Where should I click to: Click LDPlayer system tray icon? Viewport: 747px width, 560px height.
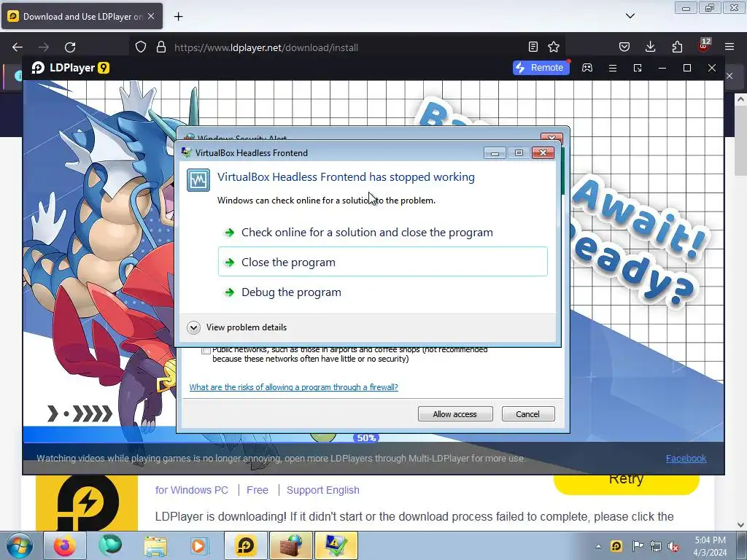[616, 546]
